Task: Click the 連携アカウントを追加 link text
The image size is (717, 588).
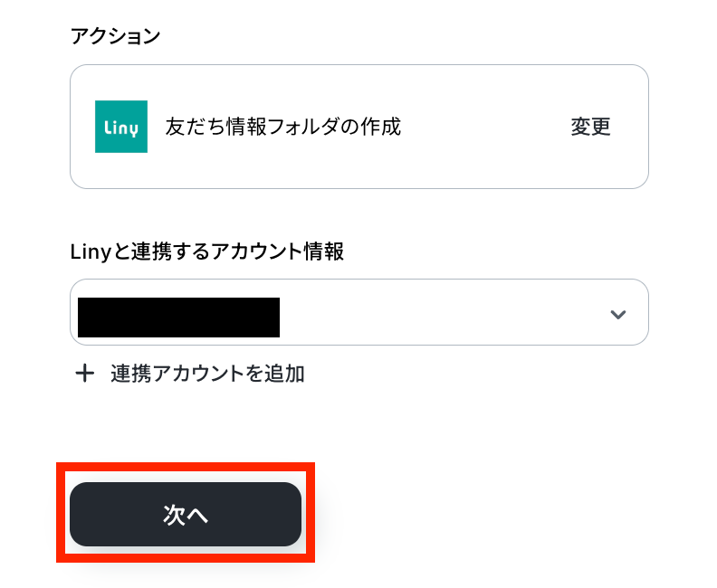Action: coord(207,374)
